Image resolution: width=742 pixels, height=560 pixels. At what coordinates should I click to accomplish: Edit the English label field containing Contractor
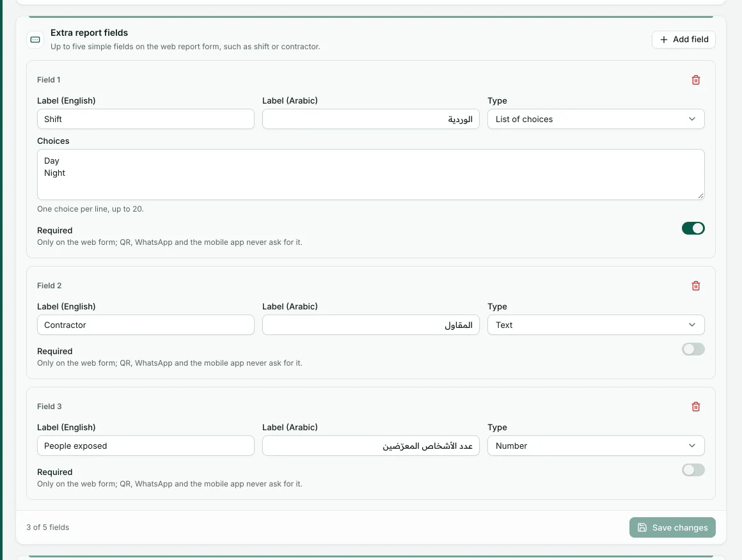coord(146,325)
